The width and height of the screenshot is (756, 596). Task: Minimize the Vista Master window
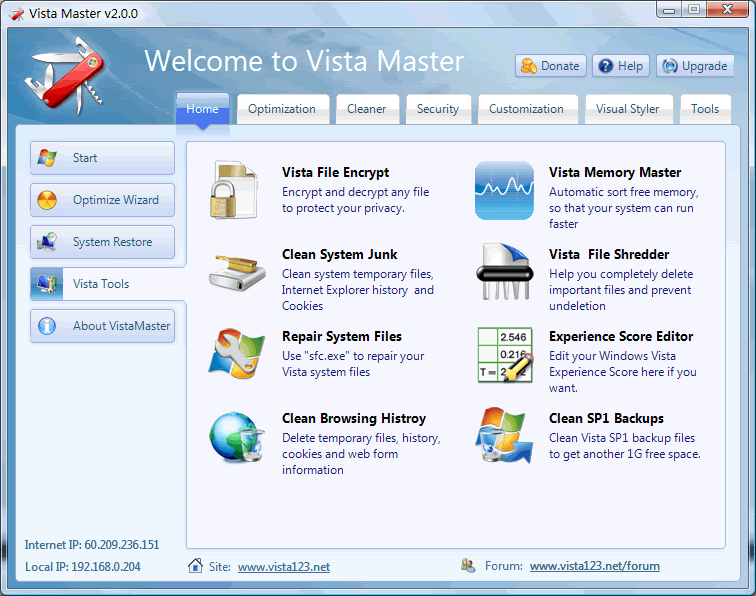coord(669,10)
